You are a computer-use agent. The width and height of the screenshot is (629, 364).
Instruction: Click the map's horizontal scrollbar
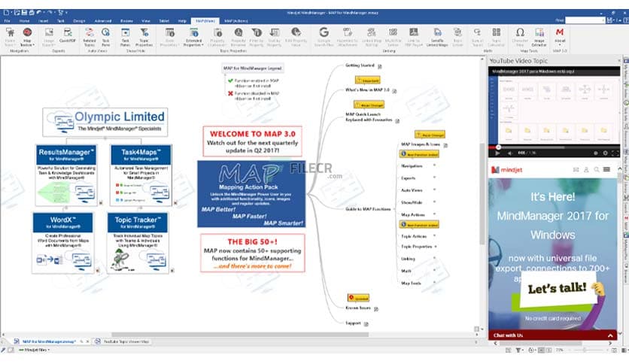tap(240, 335)
